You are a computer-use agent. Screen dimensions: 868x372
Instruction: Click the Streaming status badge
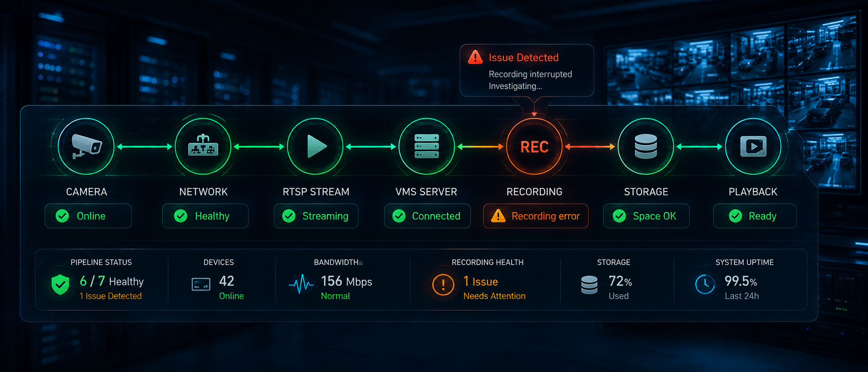coord(316,216)
